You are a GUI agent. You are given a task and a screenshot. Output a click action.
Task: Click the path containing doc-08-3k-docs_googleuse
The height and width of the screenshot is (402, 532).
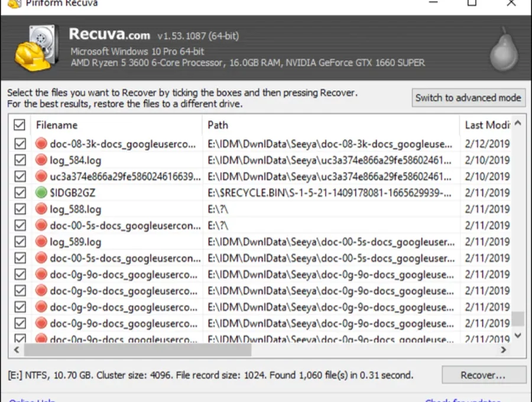[x=330, y=144]
